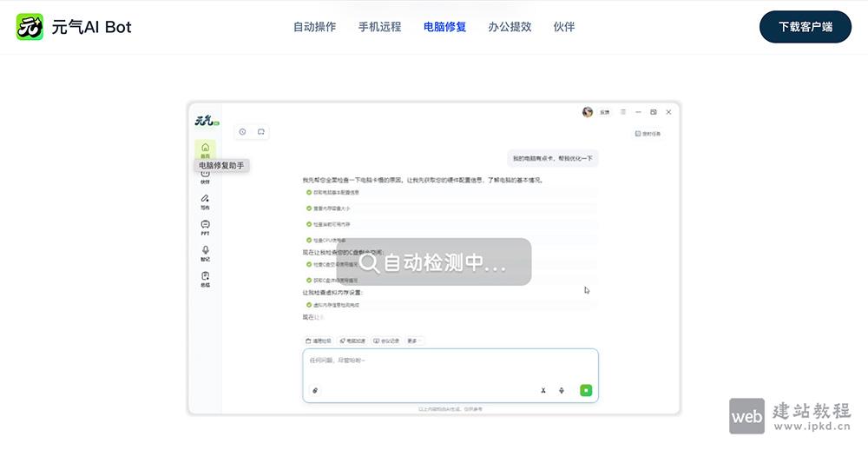Open the 速记 microphone tool in sidebar
The width and height of the screenshot is (868, 450).
pyautogui.click(x=206, y=254)
